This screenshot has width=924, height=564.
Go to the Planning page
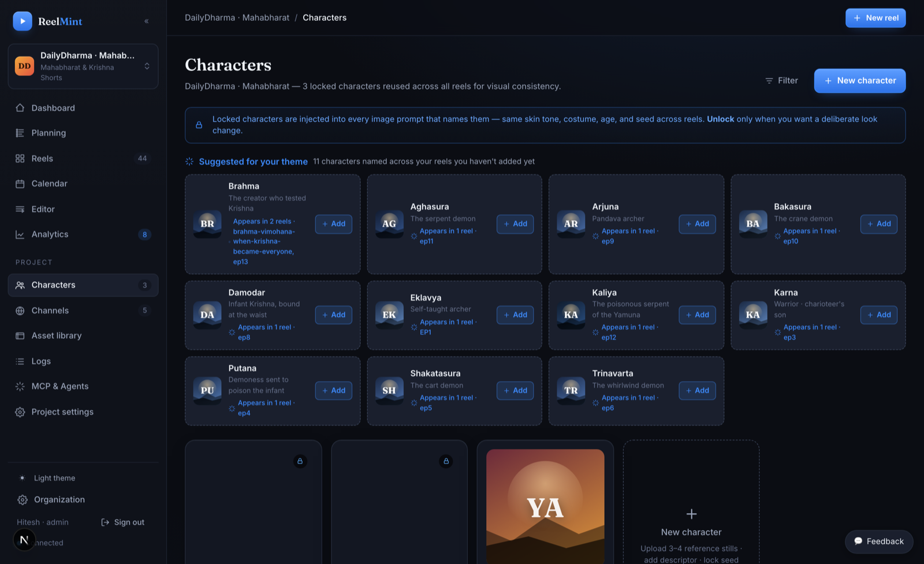pyautogui.click(x=83, y=133)
